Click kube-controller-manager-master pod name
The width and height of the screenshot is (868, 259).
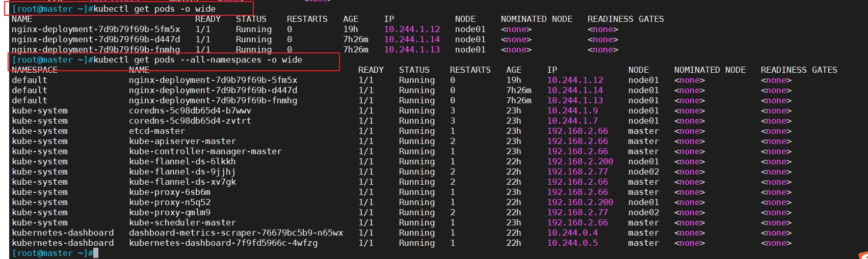pos(205,151)
